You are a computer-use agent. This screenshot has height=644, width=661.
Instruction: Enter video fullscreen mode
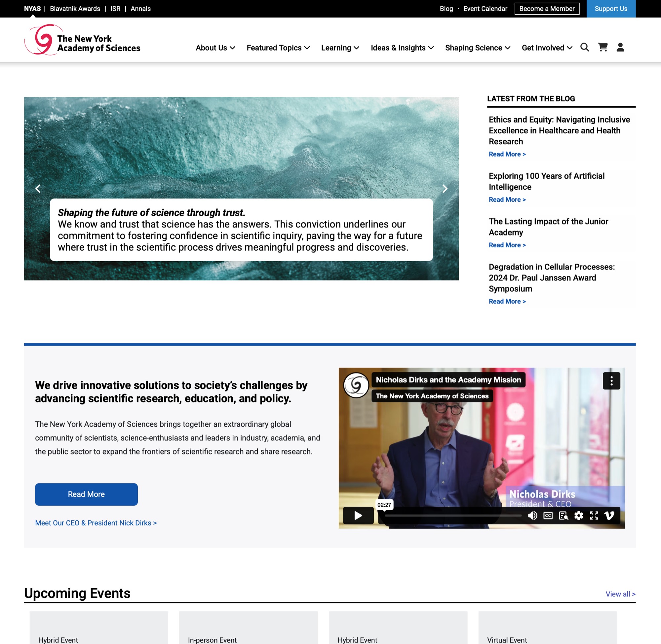(594, 516)
